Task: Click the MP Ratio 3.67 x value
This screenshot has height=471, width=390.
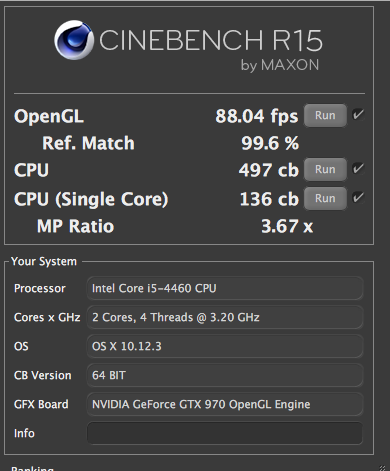Action: pos(287,226)
